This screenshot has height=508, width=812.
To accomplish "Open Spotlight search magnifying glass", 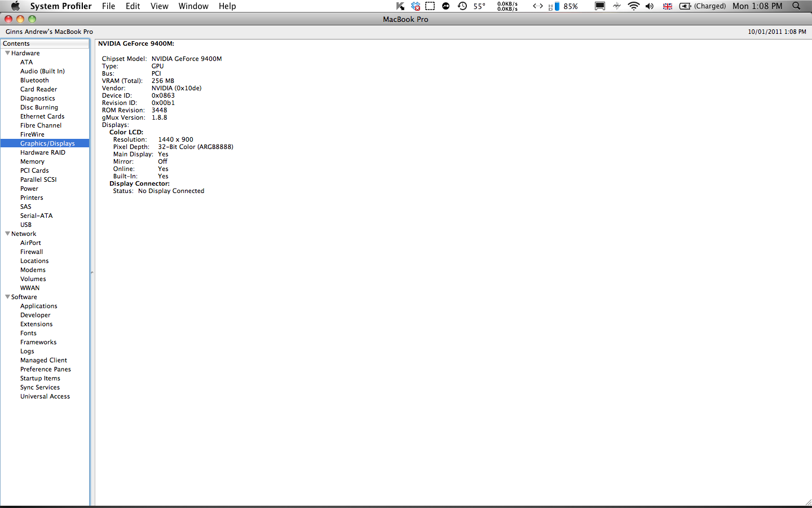I will click(x=796, y=6).
